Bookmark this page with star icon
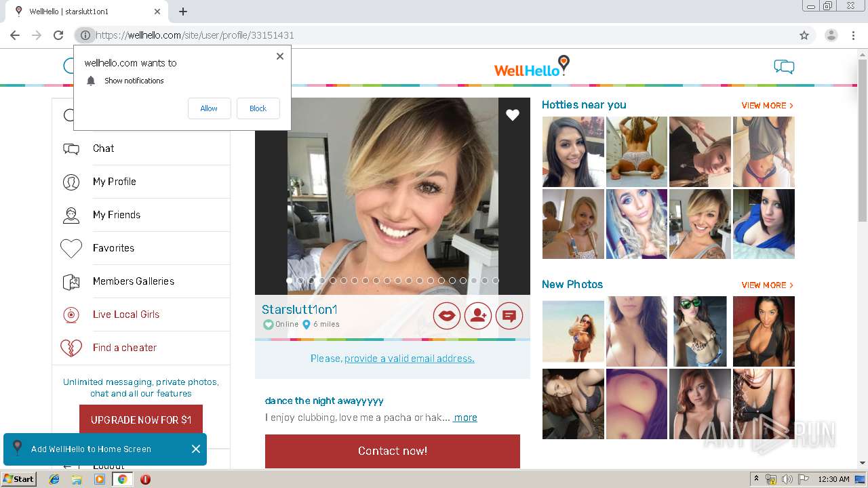 pyautogui.click(x=804, y=35)
